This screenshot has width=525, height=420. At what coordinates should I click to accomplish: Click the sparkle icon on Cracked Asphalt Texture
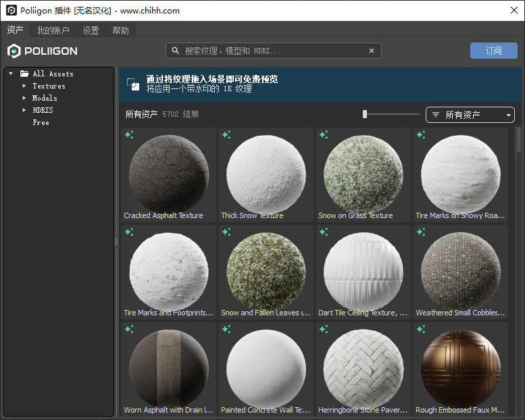[x=129, y=134]
